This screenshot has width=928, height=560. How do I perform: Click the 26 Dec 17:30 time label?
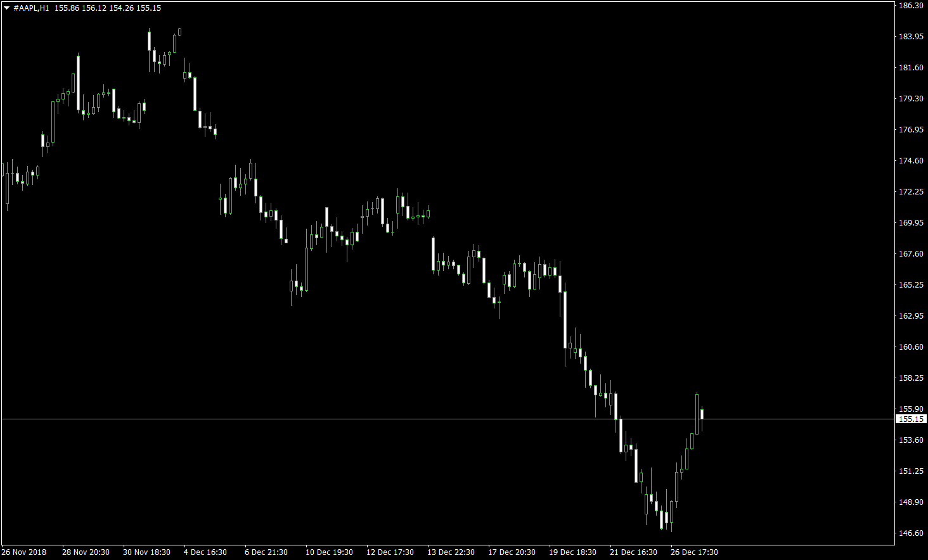[x=694, y=552]
